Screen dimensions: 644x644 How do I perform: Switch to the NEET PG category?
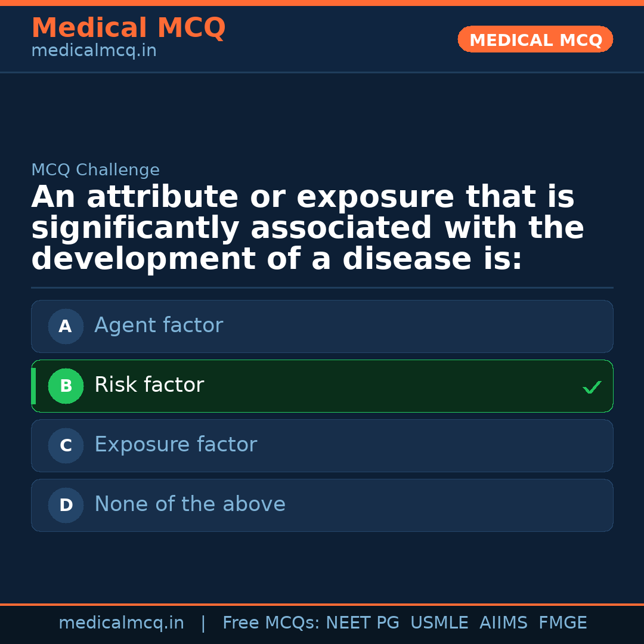click(x=362, y=623)
